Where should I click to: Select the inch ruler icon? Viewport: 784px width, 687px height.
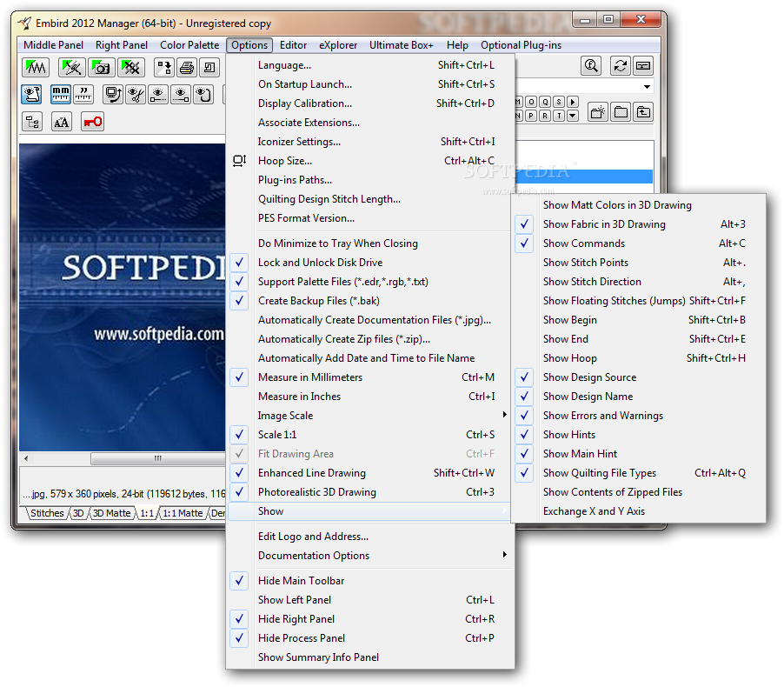pos(83,94)
